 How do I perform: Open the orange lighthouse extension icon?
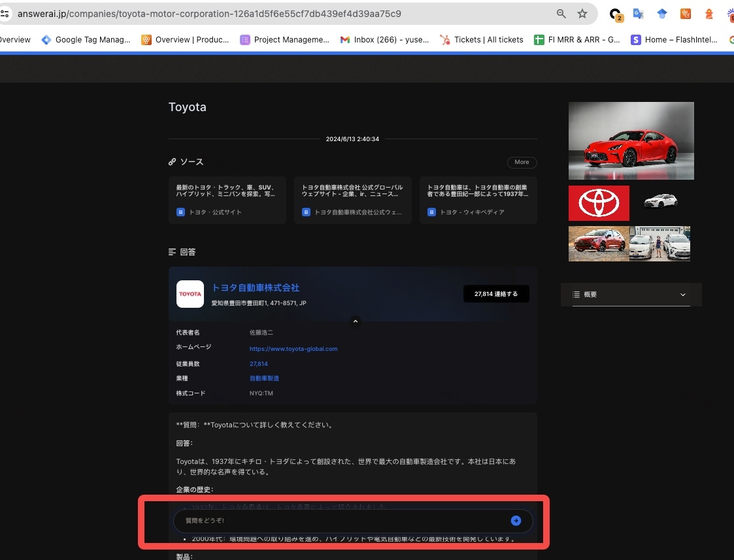(x=709, y=14)
